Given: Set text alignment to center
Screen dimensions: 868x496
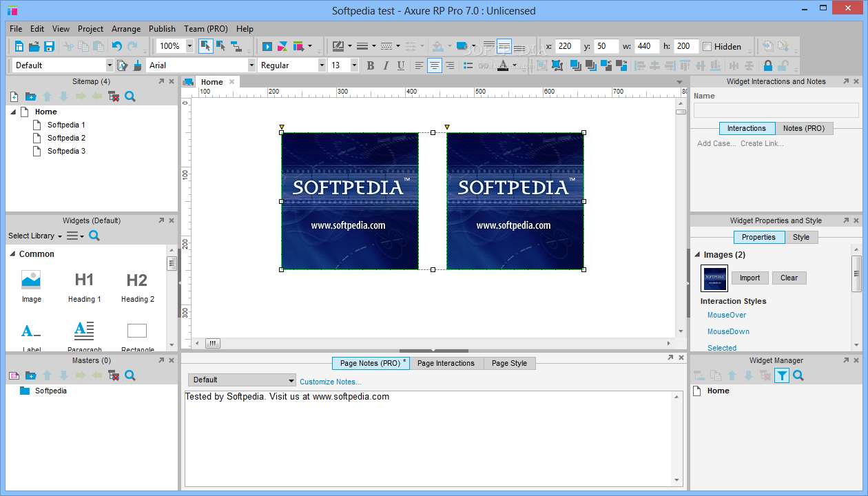Looking at the screenshot, I should coord(435,65).
